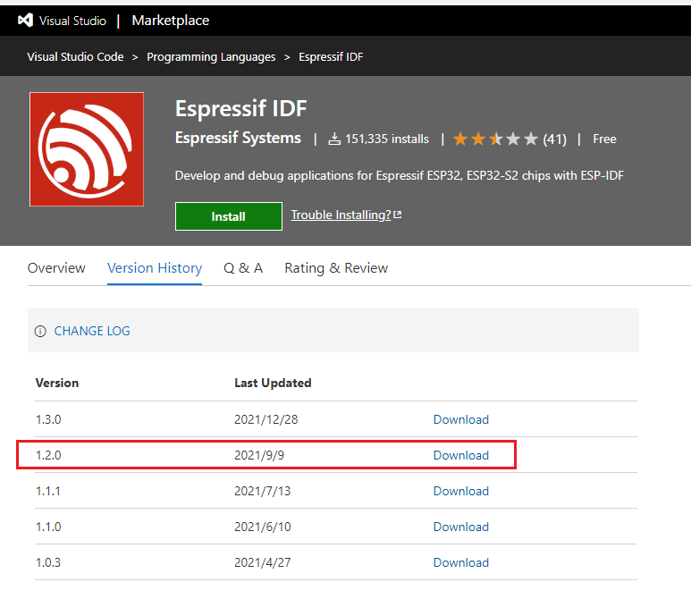Open Programming Languages breadcrumb category
Screen dimensions: 691x616
(x=211, y=57)
